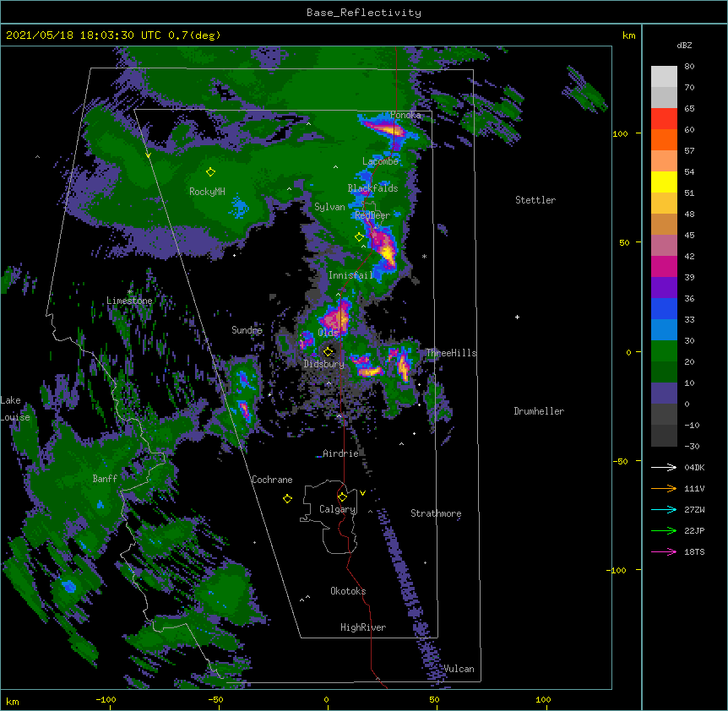Pick the purple 39-36 dBZ legend swatch

[664, 288]
